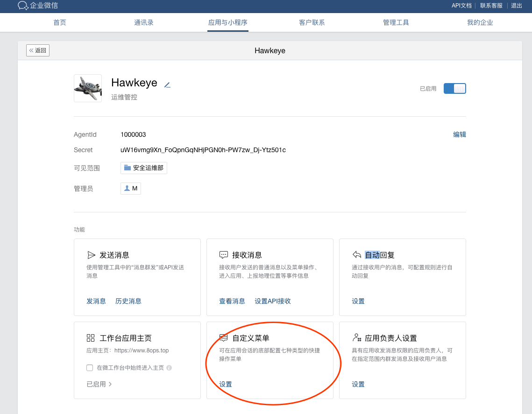Image resolution: width=532 pixels, height=414 pixels.
Task: Open the 管理工具 tab
Action: (396, 22)
